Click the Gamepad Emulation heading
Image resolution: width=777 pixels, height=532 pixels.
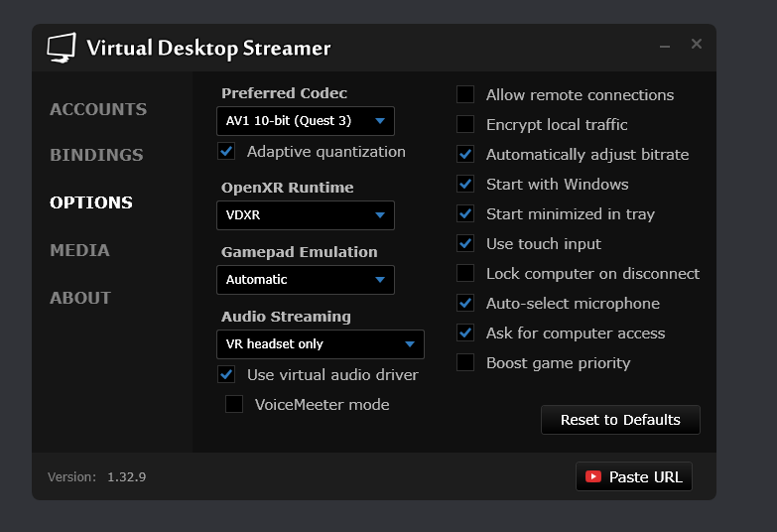(300, 252)
